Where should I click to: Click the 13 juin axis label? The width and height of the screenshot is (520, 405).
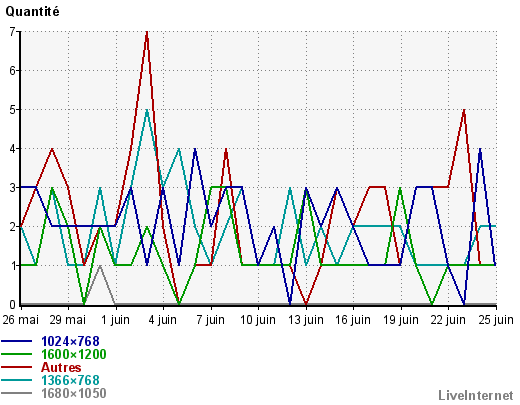306,320
